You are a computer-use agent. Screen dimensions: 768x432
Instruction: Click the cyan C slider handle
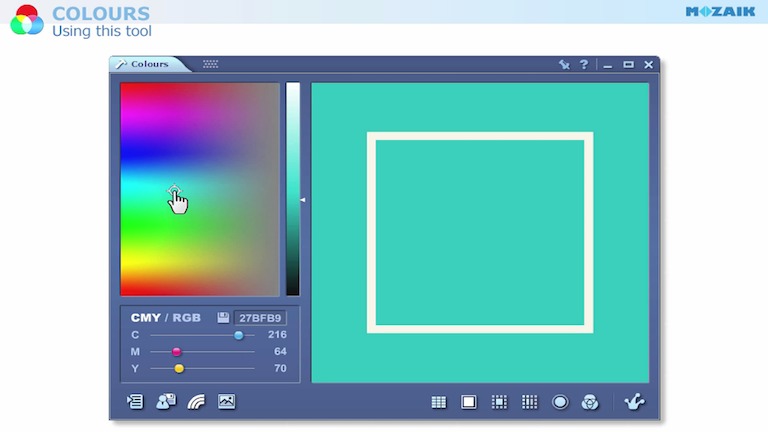pos(239,335)
